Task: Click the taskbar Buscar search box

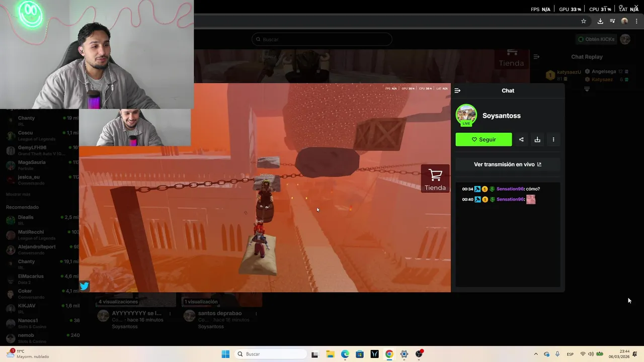Action: click(x=271, y=354)
